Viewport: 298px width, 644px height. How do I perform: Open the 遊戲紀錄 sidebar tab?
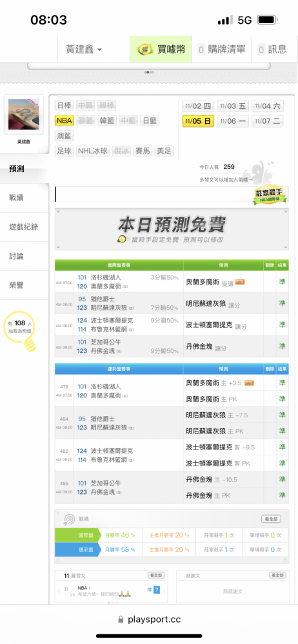[x=25, y=227]
